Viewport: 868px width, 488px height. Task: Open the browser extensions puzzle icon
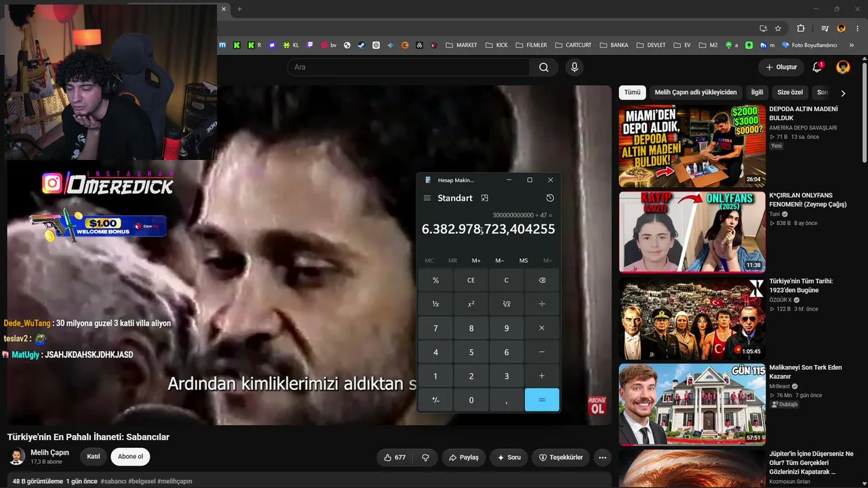pos(801,28)
